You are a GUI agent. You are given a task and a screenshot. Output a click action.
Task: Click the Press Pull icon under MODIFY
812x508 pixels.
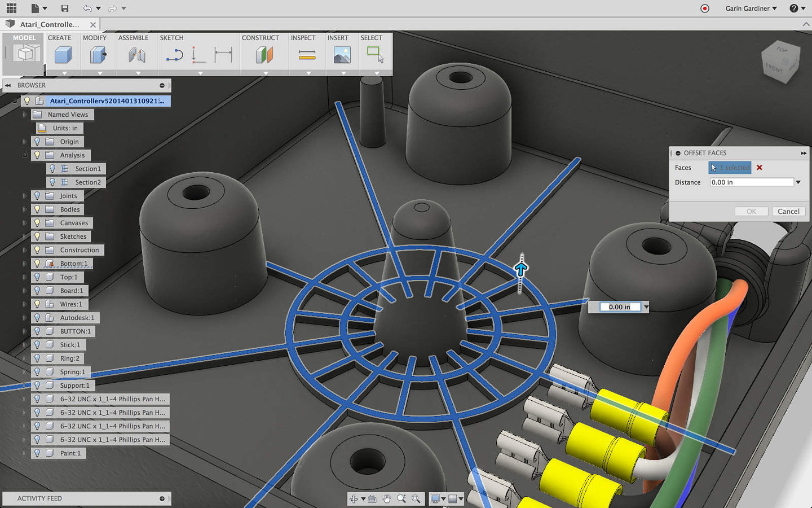(x=98, y=54)
